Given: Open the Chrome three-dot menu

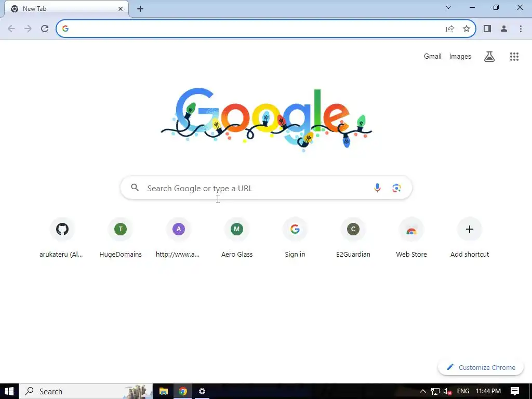Looking at the screenshot, I should click(x=521, y=29).
